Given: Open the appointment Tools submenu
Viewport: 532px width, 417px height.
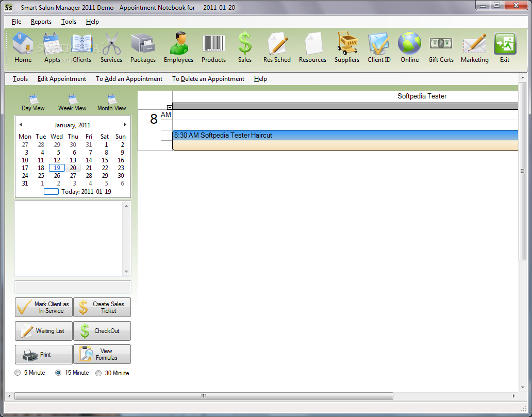Looking at the screenshot, I should click(20, 79).
